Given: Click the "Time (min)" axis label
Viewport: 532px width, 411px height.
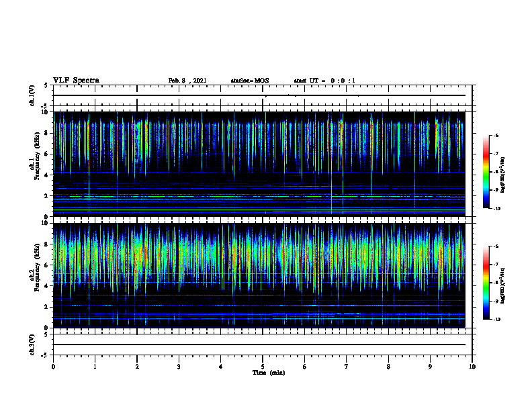Looking at the screenshot, I should tap(269, 373).
